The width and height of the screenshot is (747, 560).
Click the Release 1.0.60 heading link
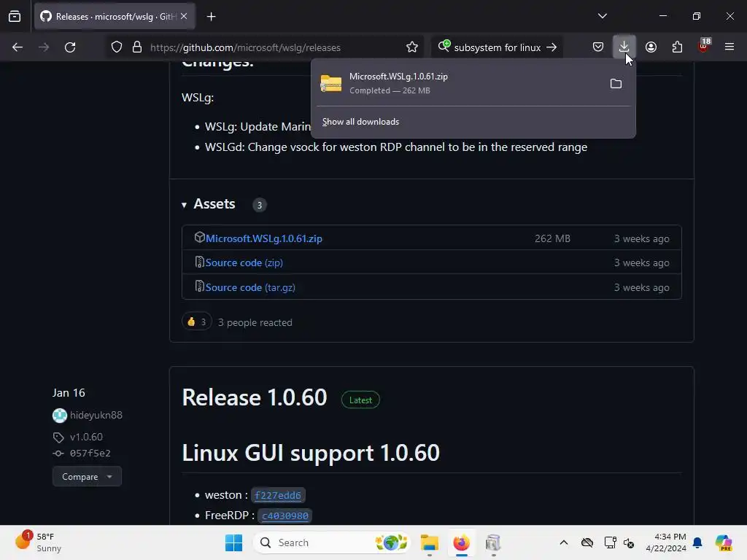click(255, 397)
